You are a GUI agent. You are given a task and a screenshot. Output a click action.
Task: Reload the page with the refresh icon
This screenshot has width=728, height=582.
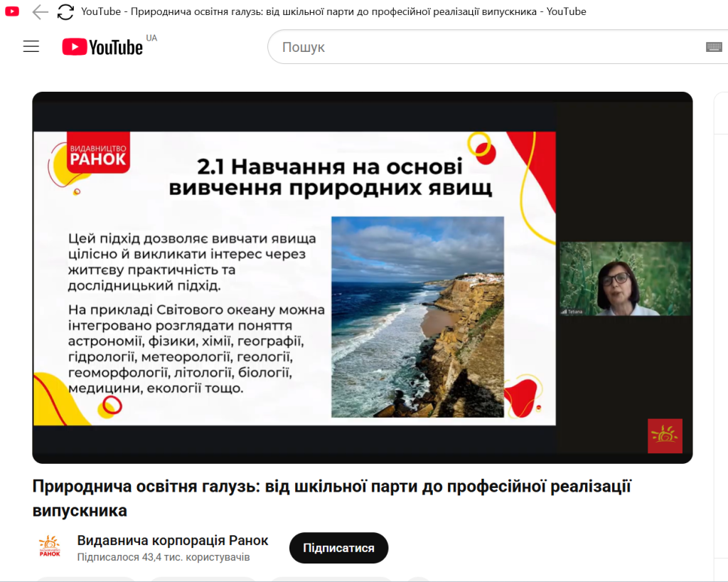point(65,12)
